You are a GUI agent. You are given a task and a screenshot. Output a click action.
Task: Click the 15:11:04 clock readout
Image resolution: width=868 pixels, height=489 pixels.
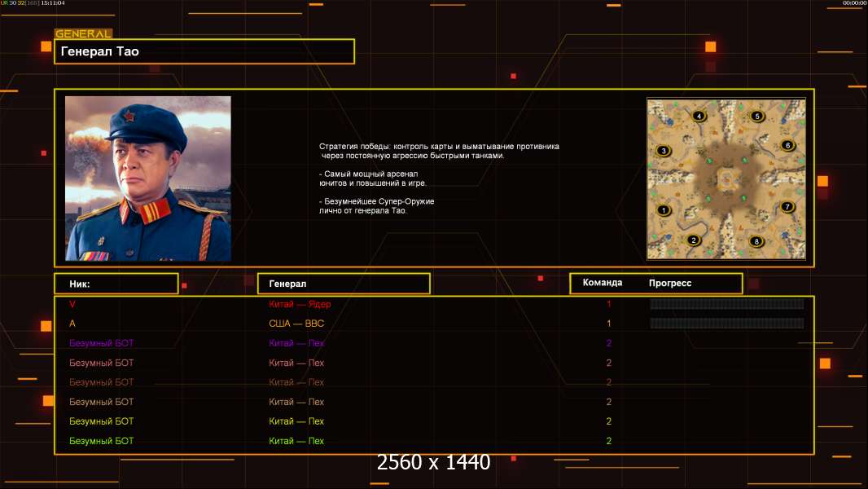[x=53, y=2]
